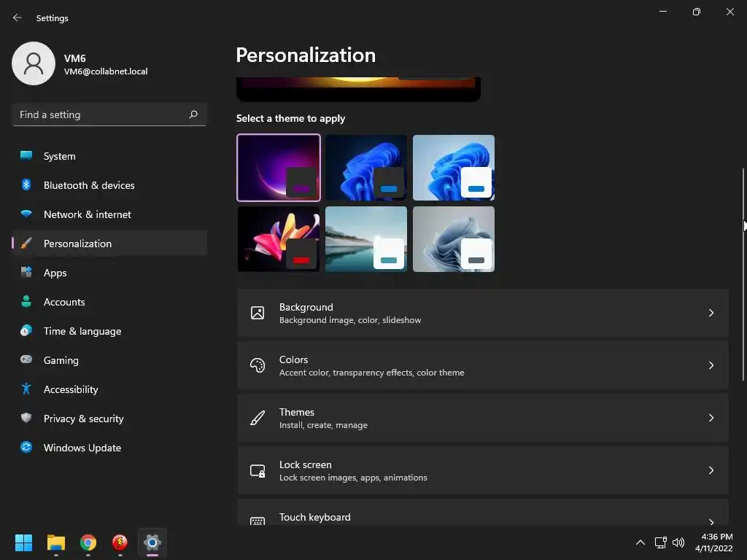Apply colorful flower dark theme
The image size is (747, 560).
pos(279,239)
